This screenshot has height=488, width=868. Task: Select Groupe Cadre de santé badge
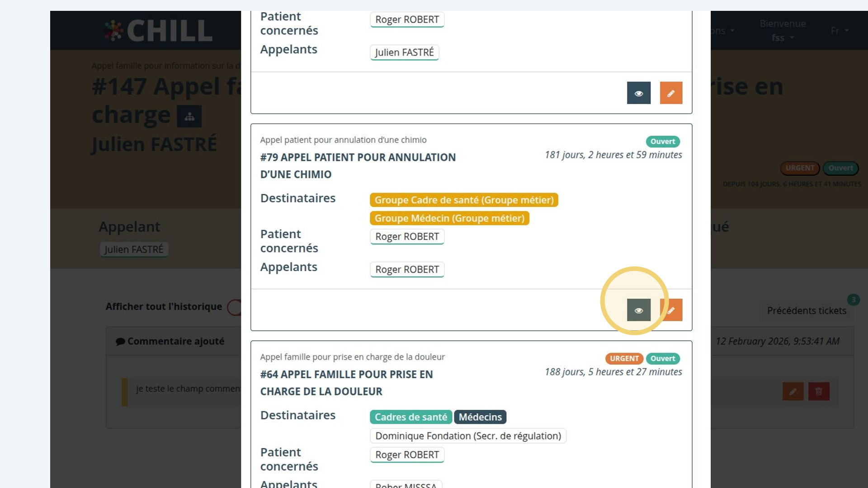464,200
